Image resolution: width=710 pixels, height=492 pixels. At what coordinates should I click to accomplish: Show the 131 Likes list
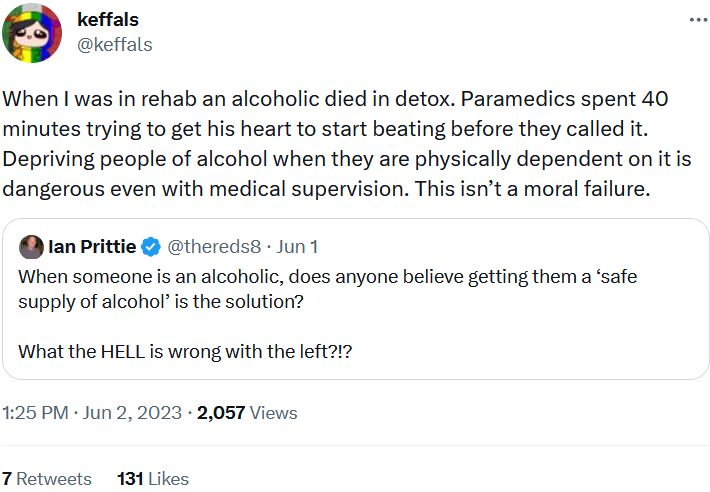coord(153,479)
